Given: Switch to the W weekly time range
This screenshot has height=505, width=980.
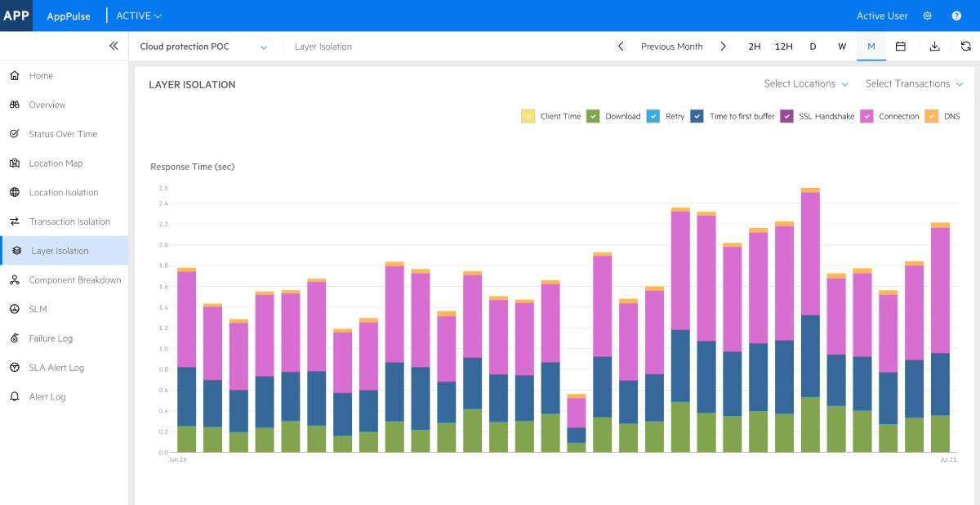Looking at the screenshot, I should click(841, 47).
